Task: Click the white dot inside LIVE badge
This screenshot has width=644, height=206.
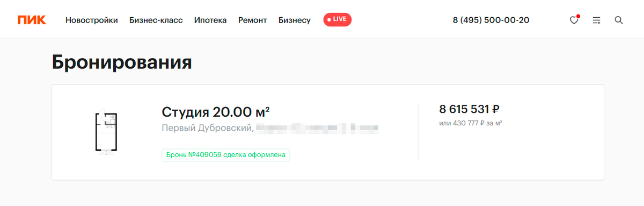Action: coord(329,19)
